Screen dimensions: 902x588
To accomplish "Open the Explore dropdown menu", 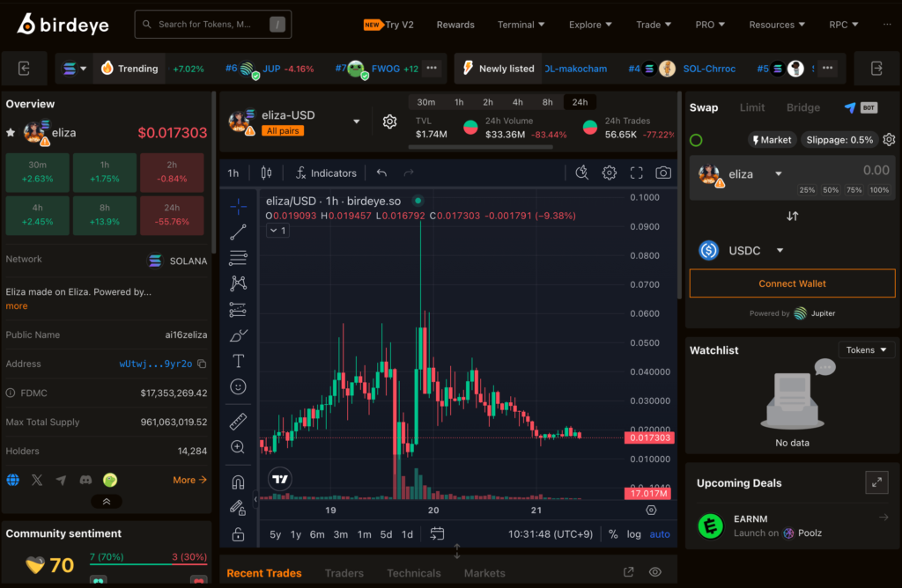I will pos(591,25).
